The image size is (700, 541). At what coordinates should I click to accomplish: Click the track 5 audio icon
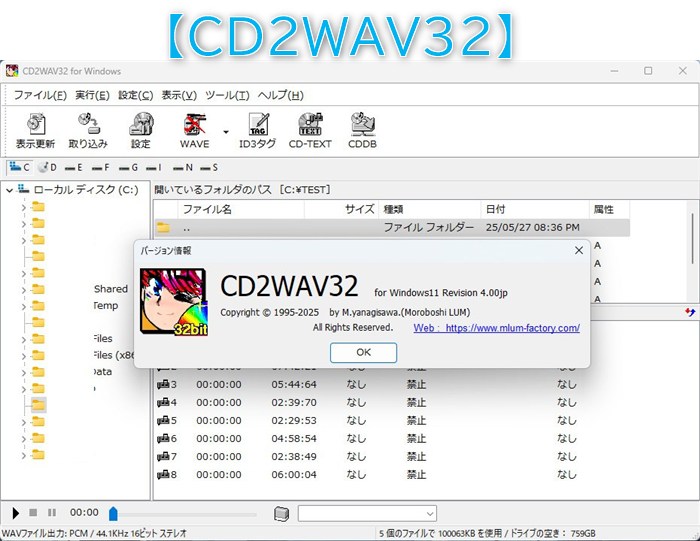pyautogui.click(x=163, y=420)
